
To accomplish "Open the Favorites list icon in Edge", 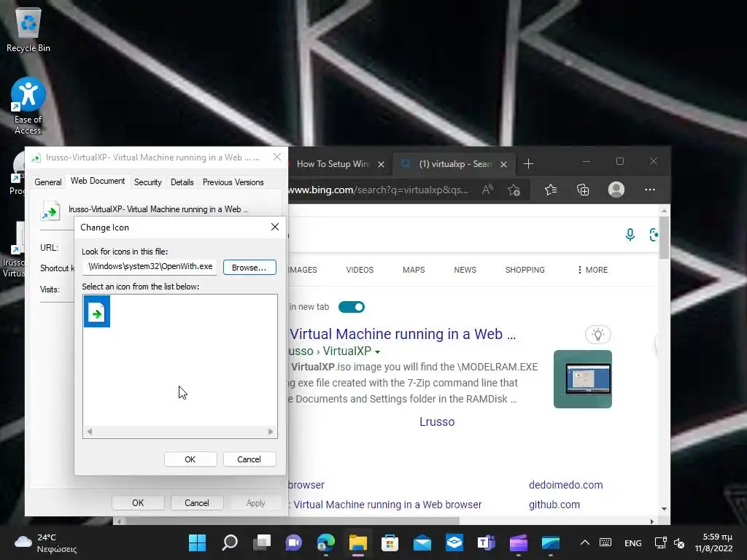I will 551,190.
